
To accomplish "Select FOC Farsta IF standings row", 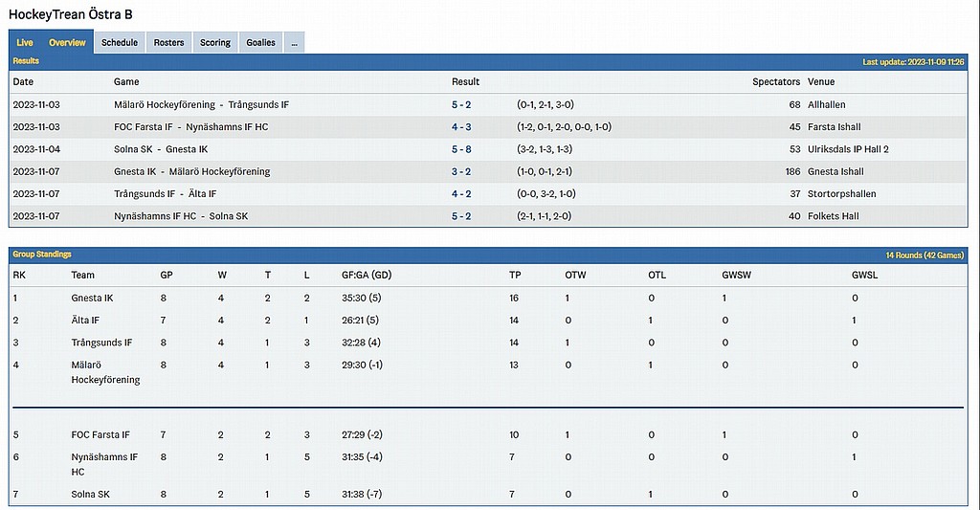I will pos(100,435).
